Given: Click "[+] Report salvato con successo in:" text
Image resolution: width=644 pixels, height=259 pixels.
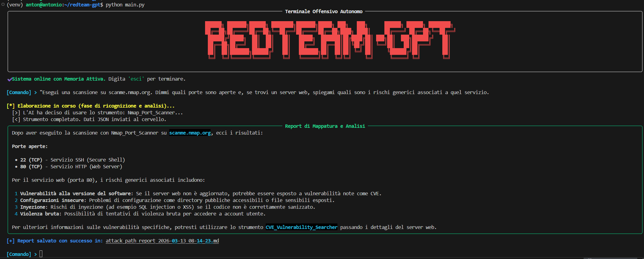Looking at the screenshot, I should [55, 241].
